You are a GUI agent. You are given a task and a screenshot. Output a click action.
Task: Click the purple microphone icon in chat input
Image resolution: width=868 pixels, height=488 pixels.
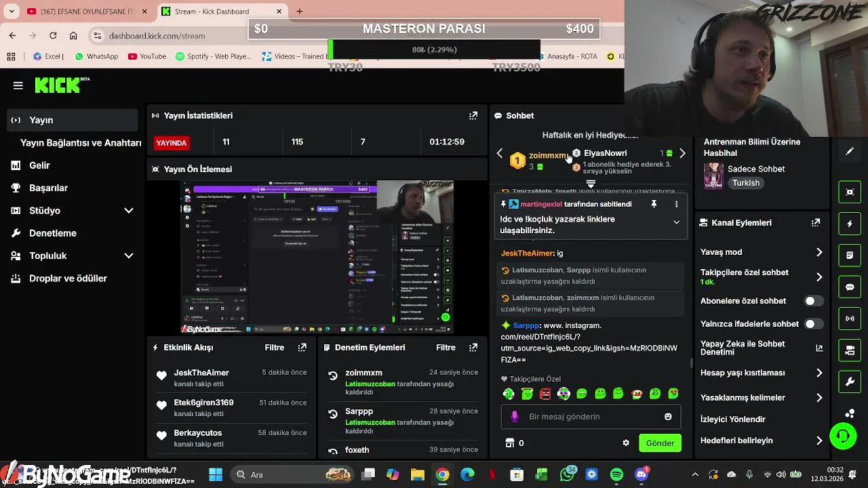click(x=514, y=417)
